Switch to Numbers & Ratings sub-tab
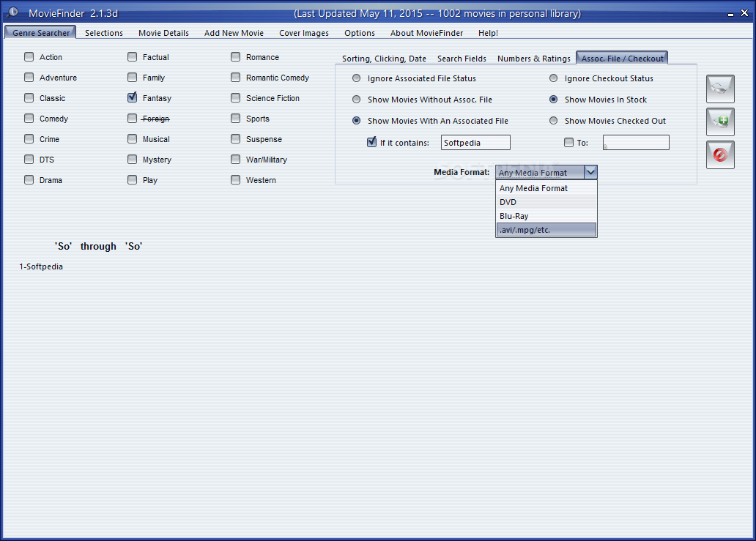756x541 pixels. pos(534,59)
